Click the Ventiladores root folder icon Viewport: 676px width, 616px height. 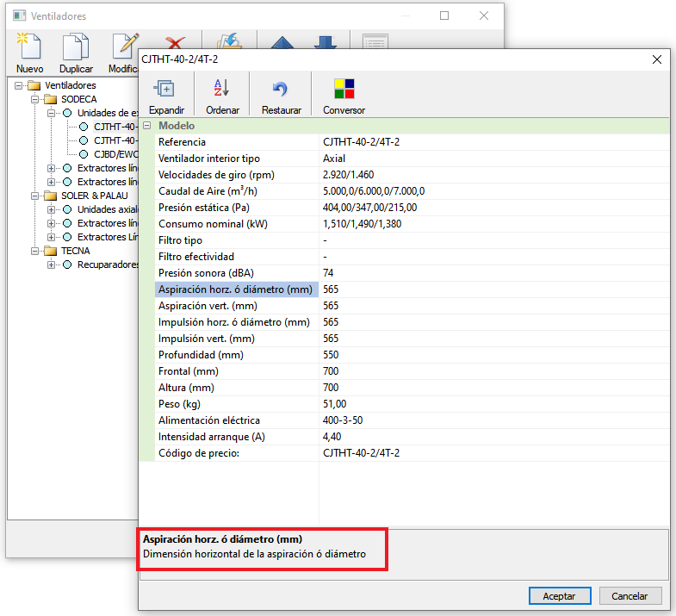[34, 85]
